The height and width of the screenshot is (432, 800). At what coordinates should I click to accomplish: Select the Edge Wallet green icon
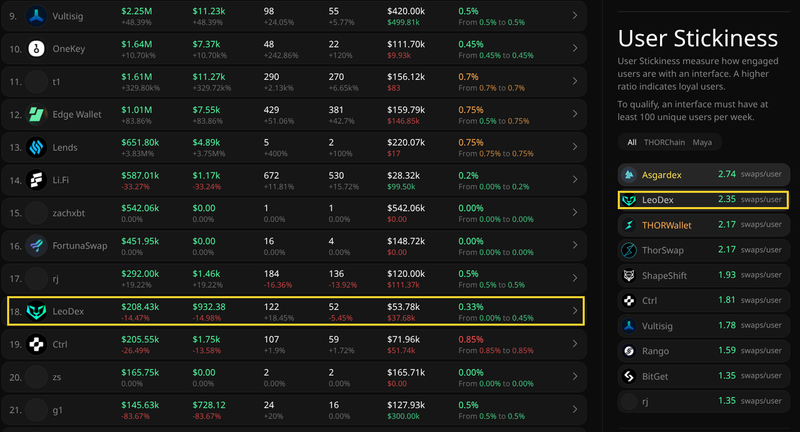click(36, 114)
